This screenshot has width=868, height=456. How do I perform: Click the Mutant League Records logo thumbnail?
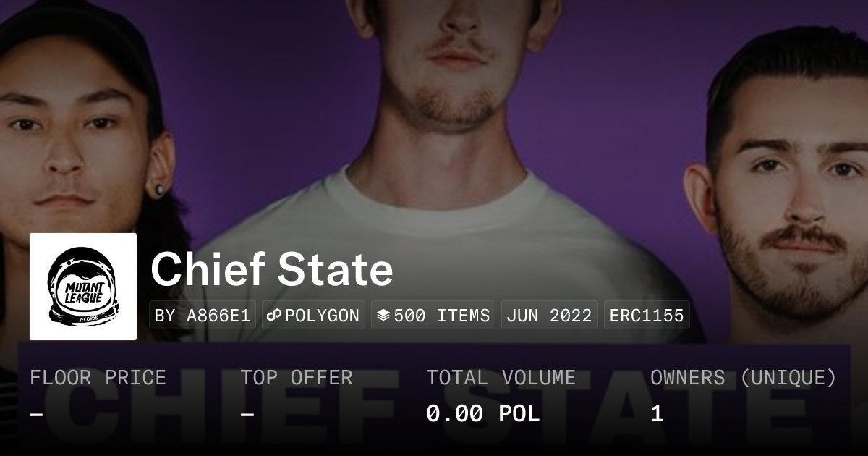[x=83, y=287]
